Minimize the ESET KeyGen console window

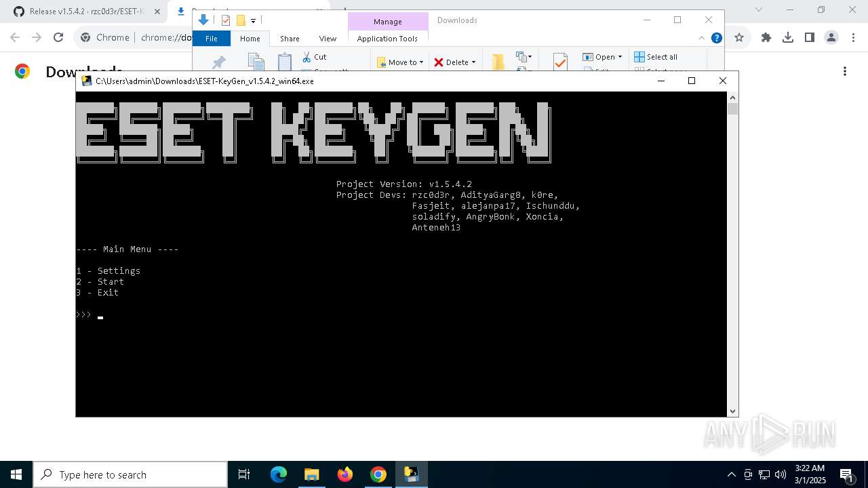(x=661, y=81)
